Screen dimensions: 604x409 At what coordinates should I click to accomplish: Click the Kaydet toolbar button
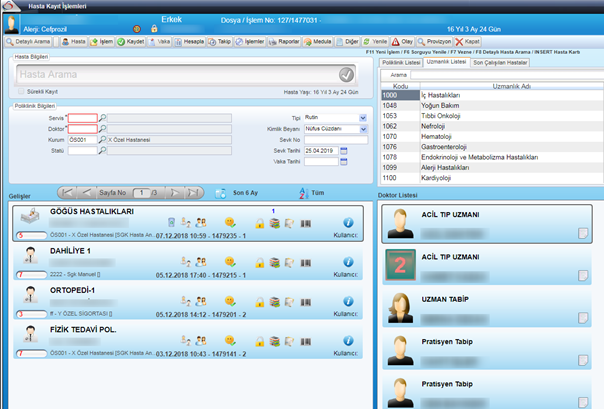131,42
